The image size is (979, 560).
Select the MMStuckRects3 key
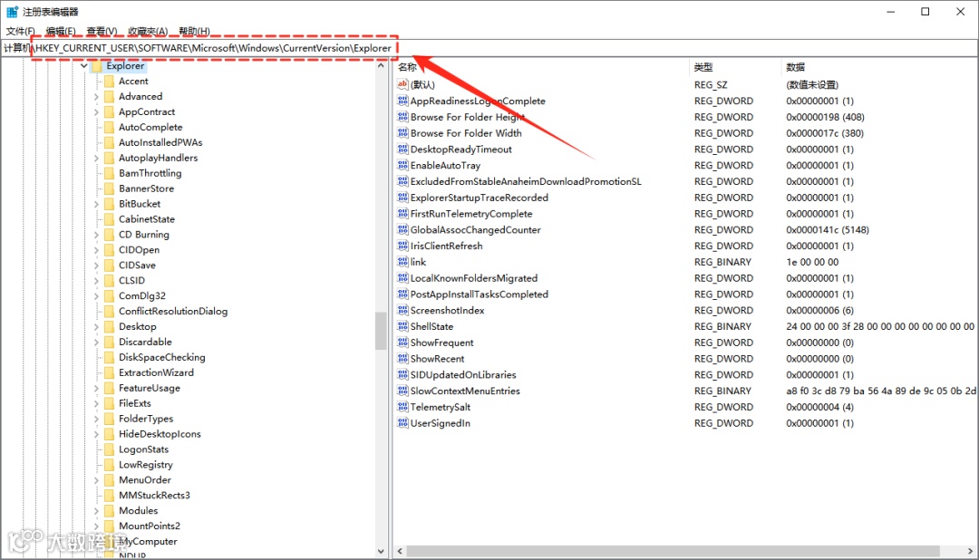click(x=154, y=495)
